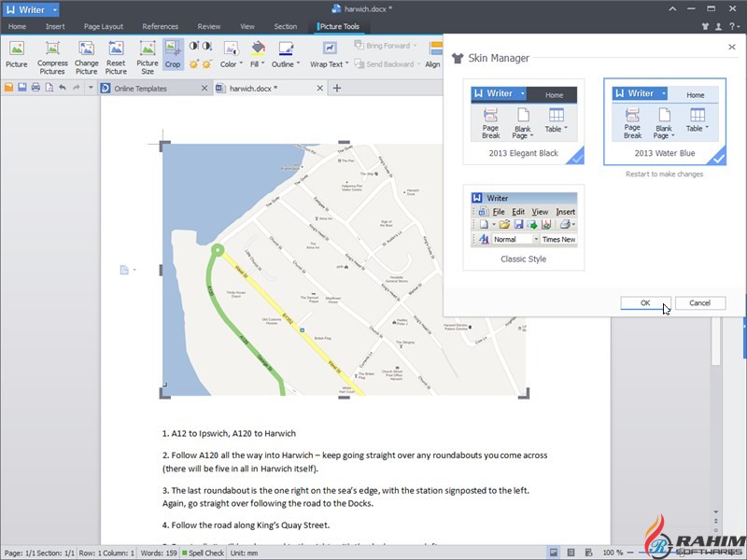Increase picture contrast with plus icon

194,46
